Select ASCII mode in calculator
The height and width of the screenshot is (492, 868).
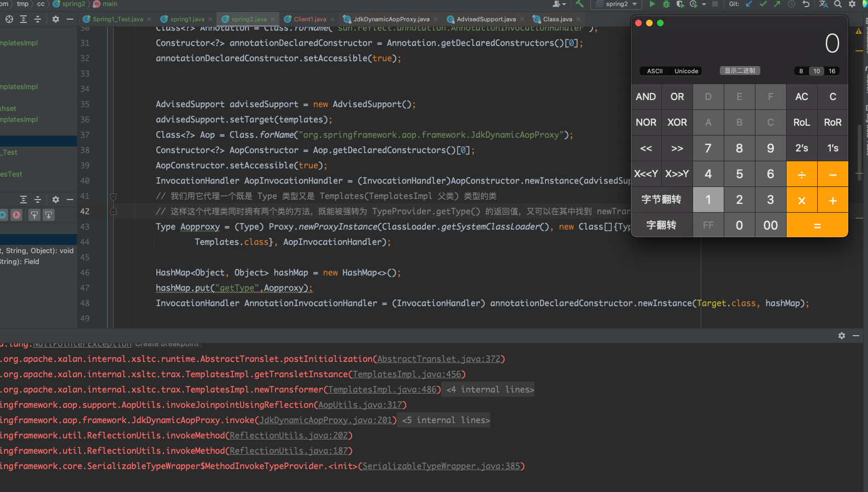pos(655,71)
